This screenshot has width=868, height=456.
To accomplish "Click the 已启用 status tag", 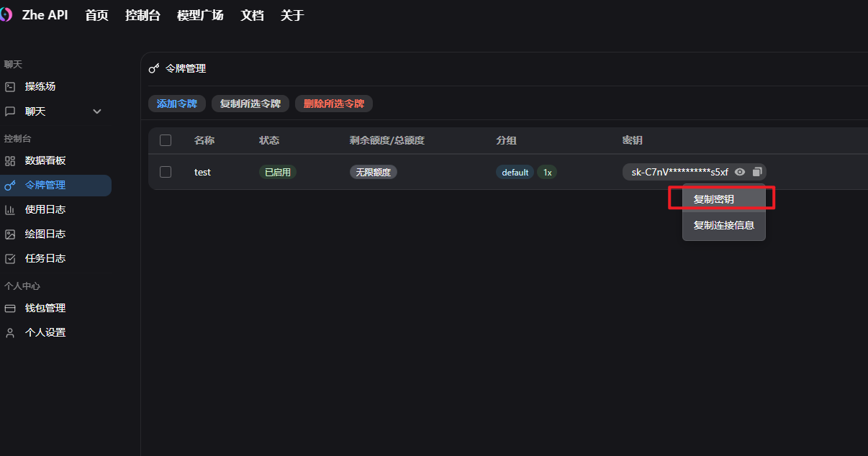I will click(278, 172).
